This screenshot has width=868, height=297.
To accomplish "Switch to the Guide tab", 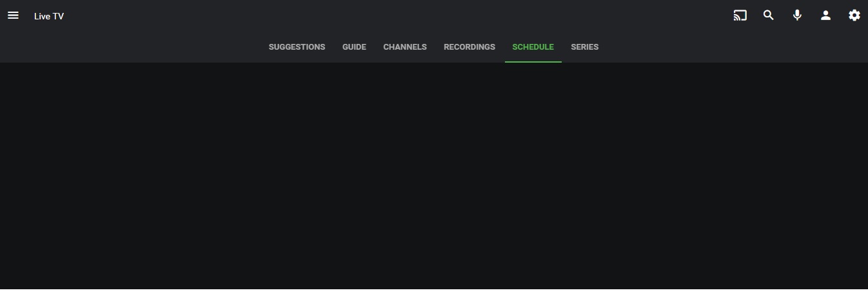I will tap(354, 47).
